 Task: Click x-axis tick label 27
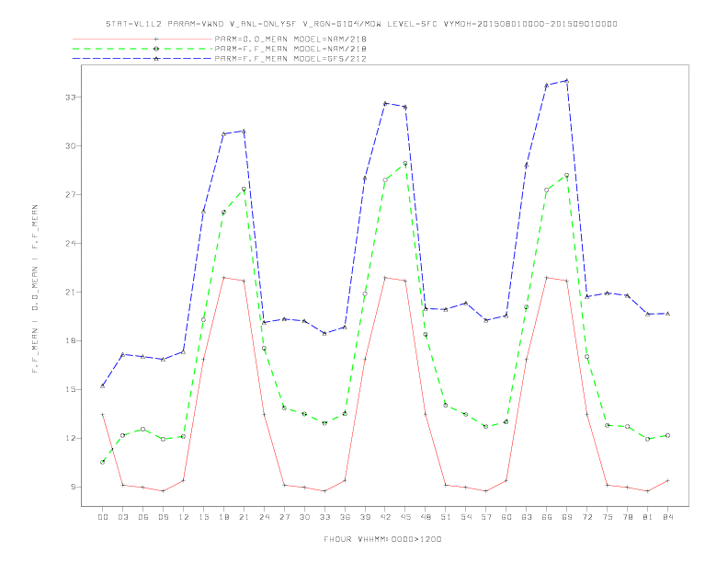pos(284,517)
